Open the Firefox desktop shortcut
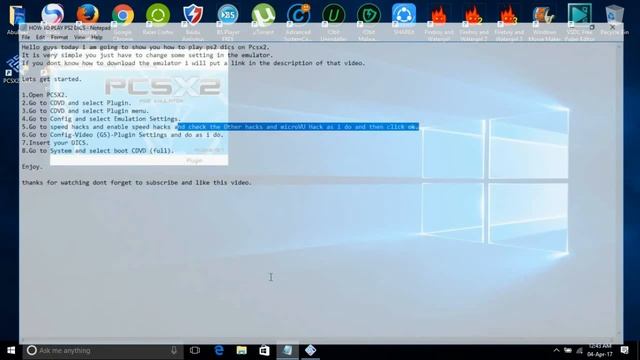The height and width of the screenshot is (360, 640). [x=87, y=15]
